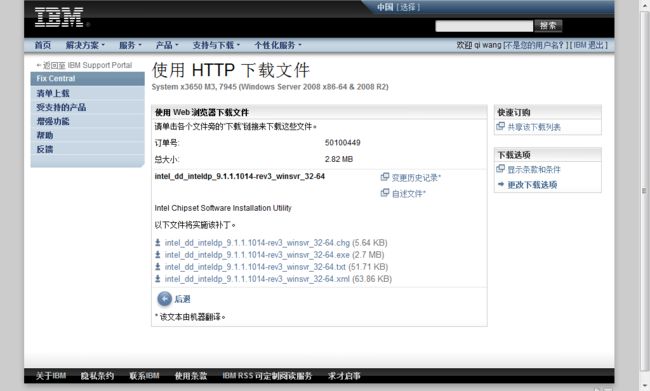Image resolution: width=650 pixels, height=391 pixels.
Task: Click download icon beside the .xml file
Action: pos(158,279)
